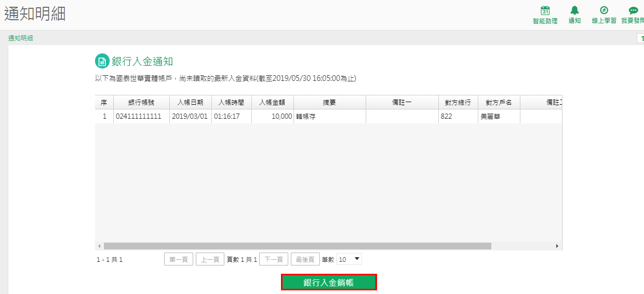Select amount cell 10,000
This screenshot has width=644, height=294.
(273, 116)
